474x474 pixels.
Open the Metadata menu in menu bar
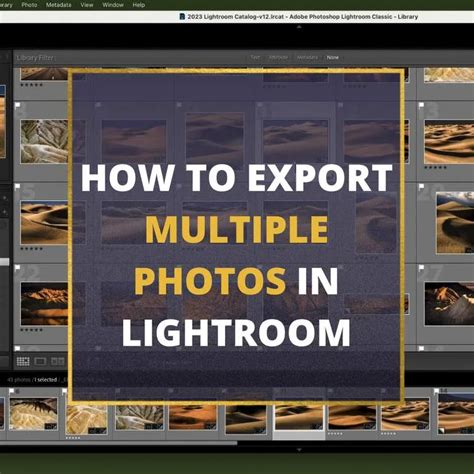(x=58, y=5)
